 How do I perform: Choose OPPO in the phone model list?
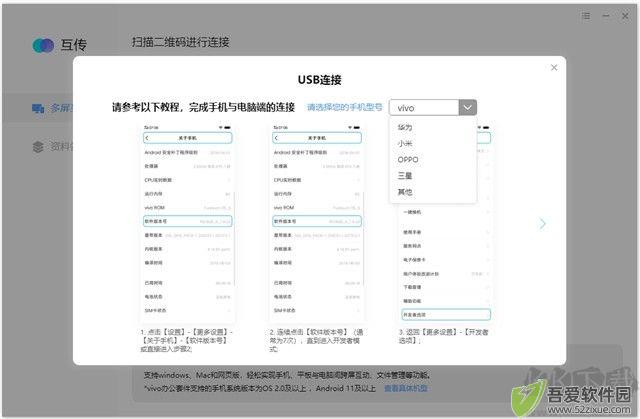(408, 160)
